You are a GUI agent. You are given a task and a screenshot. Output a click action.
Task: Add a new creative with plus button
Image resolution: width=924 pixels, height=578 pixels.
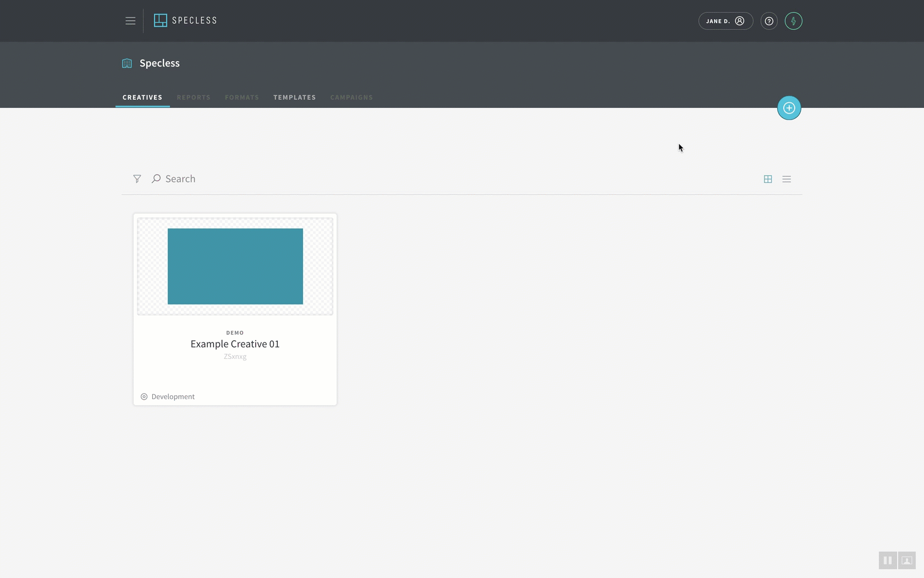click(789, 108)
